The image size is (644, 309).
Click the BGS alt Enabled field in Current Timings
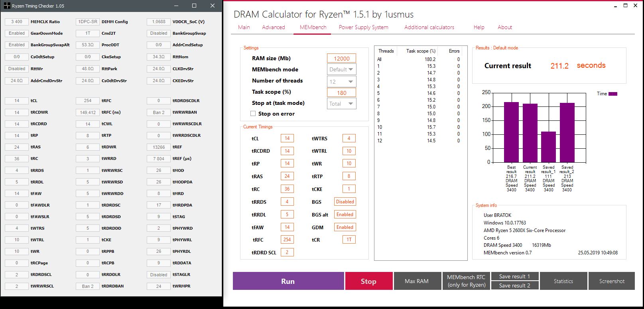pyautogui.click(x=345, y=215)
